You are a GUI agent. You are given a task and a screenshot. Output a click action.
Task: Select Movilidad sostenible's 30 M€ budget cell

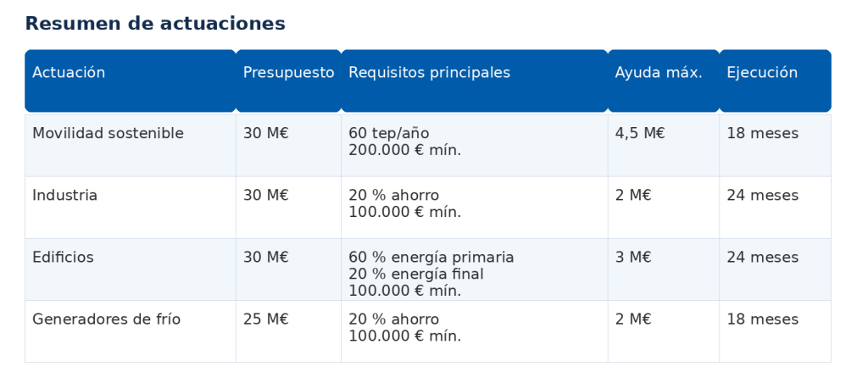(288, 145)
